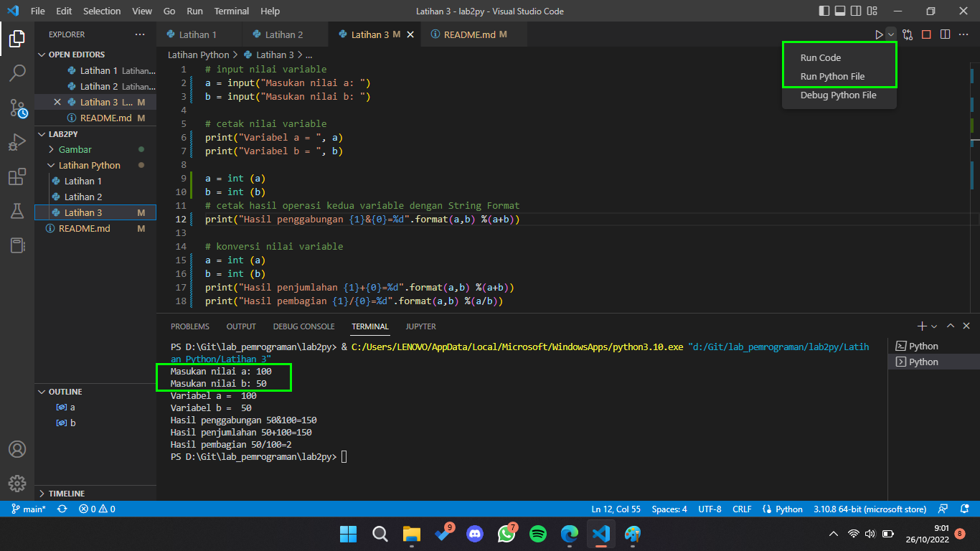Toggle the Secondary Side Bar layout
Screen dimensions: 980x551
[x=854, y=11]
